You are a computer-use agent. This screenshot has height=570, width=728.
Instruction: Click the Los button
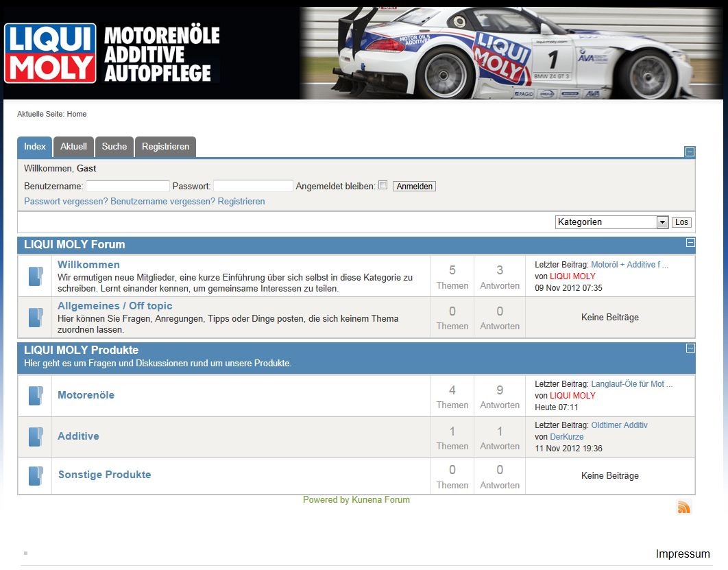[x=681, y=222]
